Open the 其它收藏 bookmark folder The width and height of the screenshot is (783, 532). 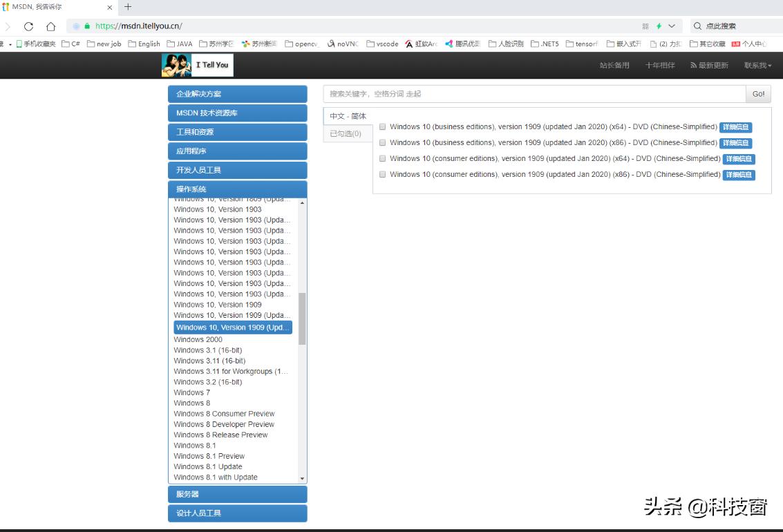click(707, 44)
